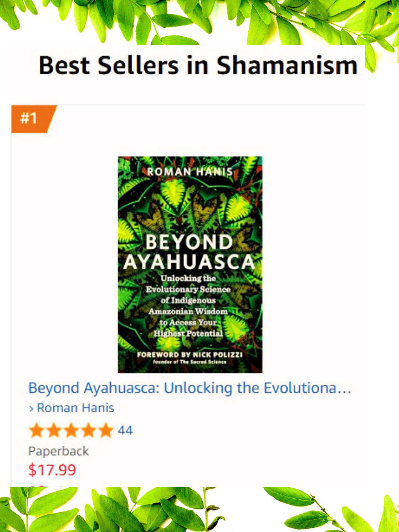This screenshot has width=399, height=532.
Task: Click the large BEYOND AYAHUASCA cover title
Action: pyautogui.click(x=189, y=252)
